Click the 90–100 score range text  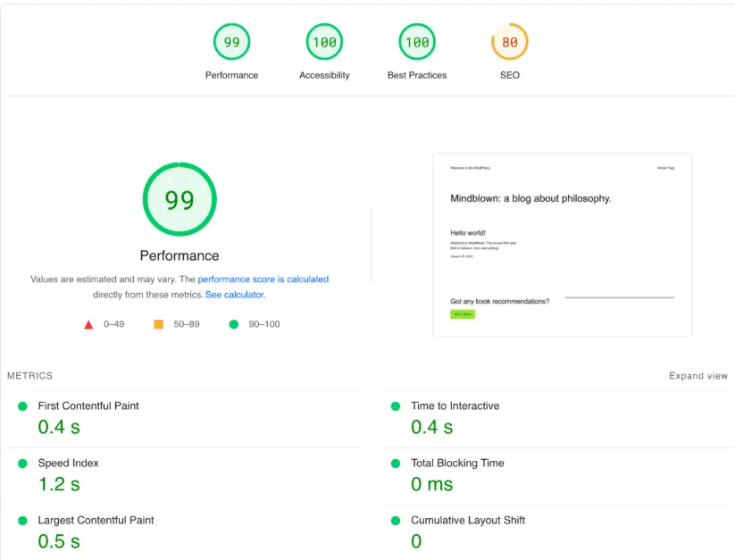tap(264, 324)
